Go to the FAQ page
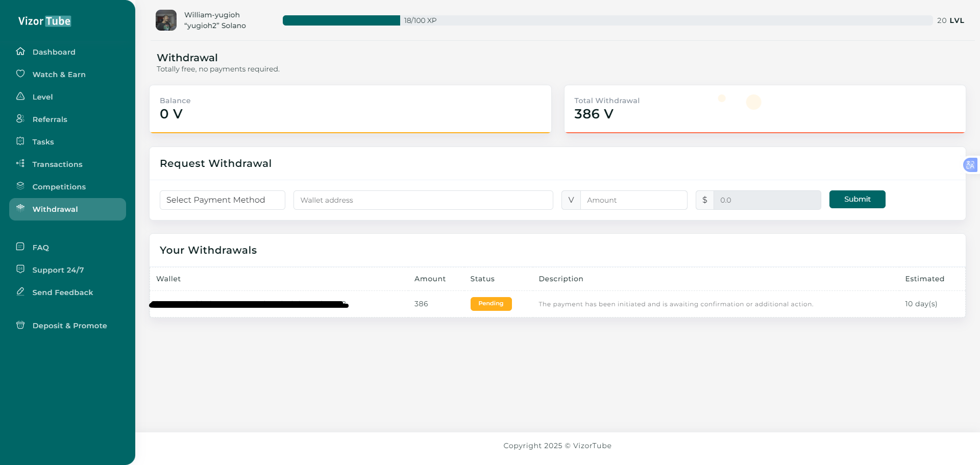 [x=40, y=248]
